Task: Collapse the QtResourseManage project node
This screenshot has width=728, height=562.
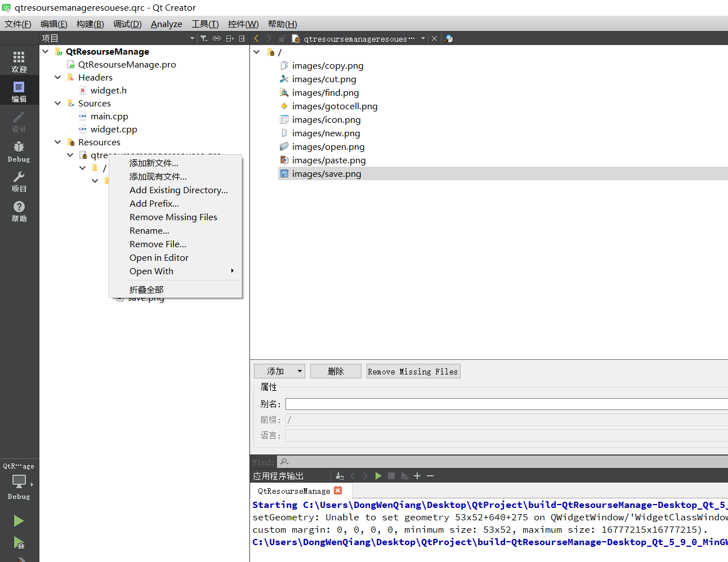Action: coord(45,51)
